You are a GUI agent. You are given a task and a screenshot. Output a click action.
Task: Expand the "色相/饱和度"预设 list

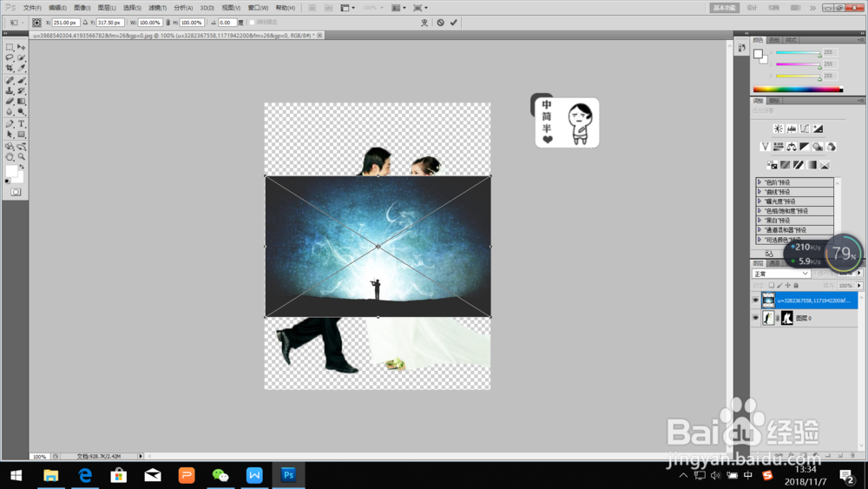tap(759, 210)
